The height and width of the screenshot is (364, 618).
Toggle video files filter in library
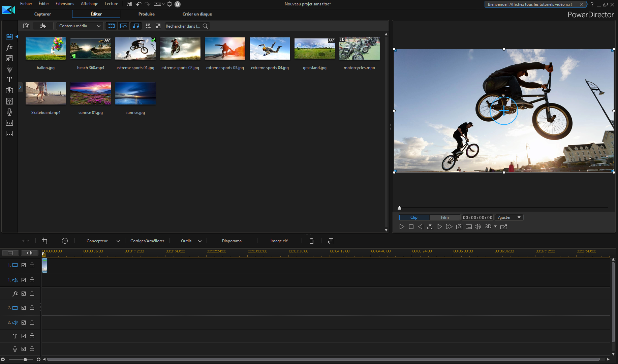pyautogui.click(x=111, y=26)
